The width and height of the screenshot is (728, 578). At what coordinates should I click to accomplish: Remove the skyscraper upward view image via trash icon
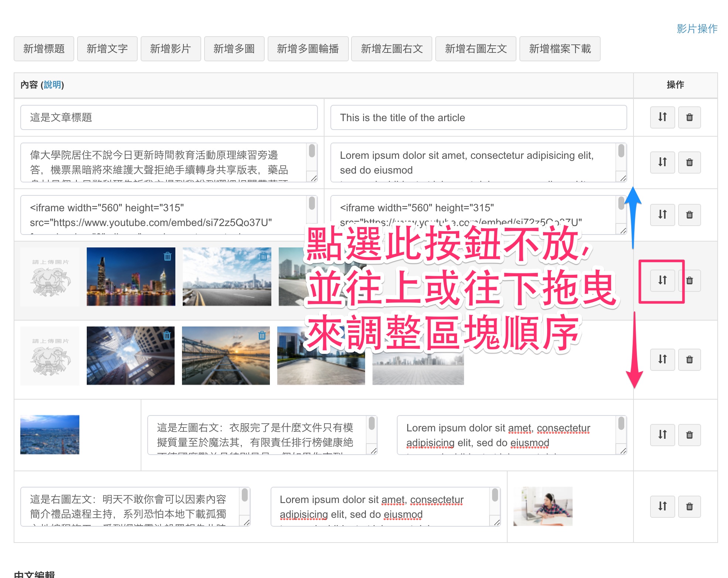tap(167, 335)
